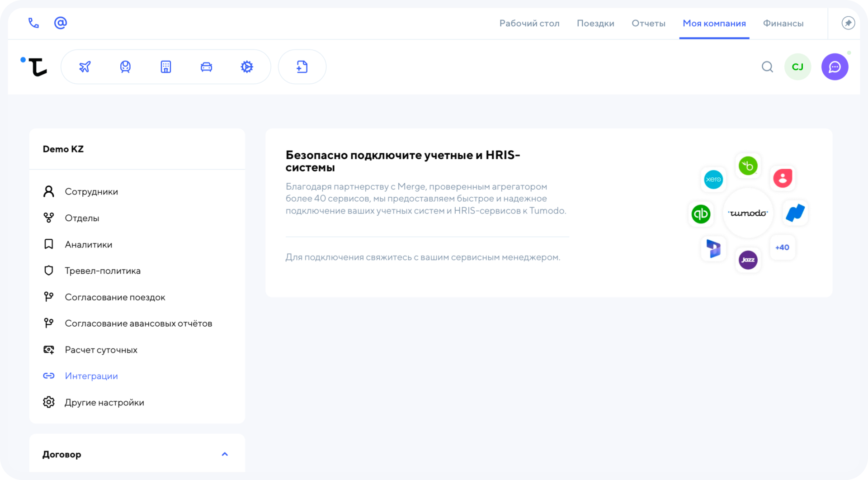Viewport: 868px width, 480px height.
Task: Click the Jazz integration logo
Action: (x=748, y=260)
